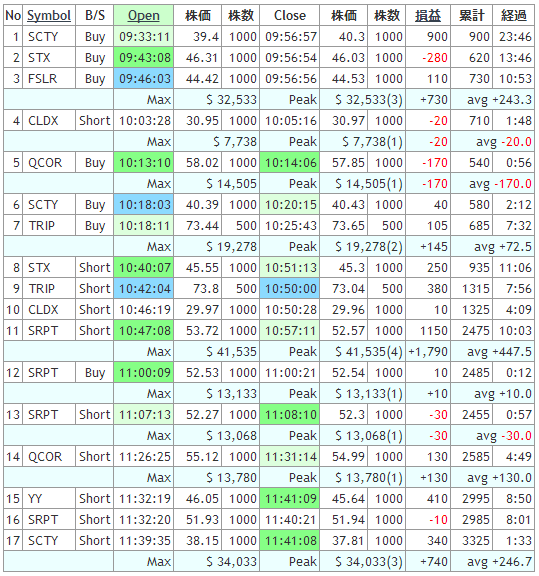Select open time 10:18:03
Screen dimensions: 539x576
tap(144, 205)
